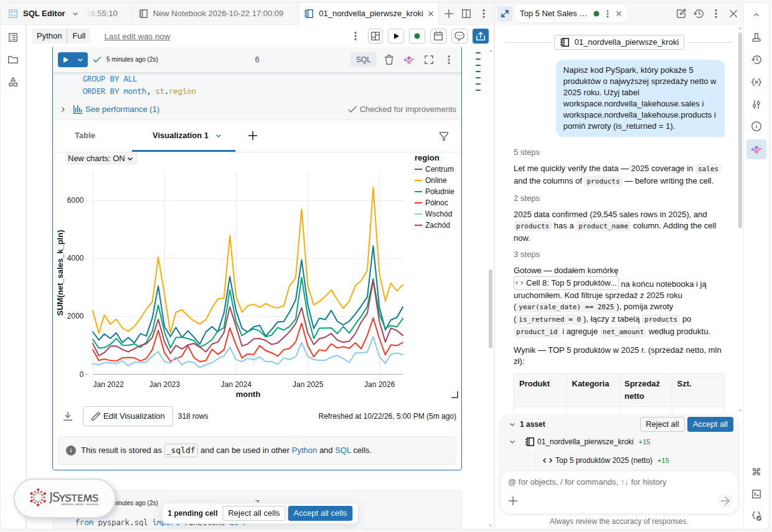
Task: Switch the view mode to Full
Action: pos(79,36)
